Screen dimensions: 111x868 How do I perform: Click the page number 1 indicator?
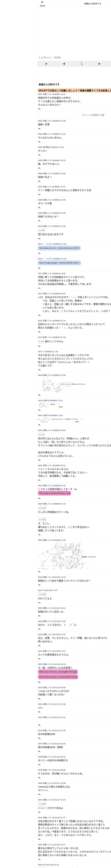pos(81,64)
